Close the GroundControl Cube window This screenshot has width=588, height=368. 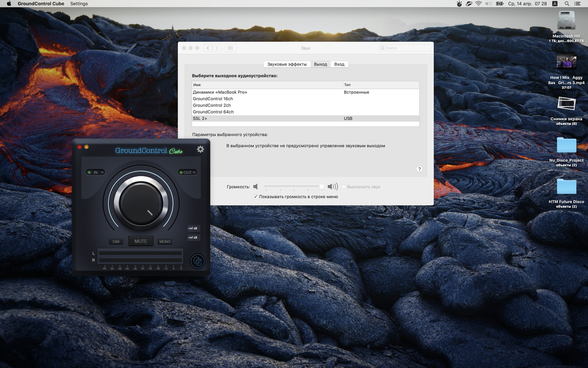[79, 147]
